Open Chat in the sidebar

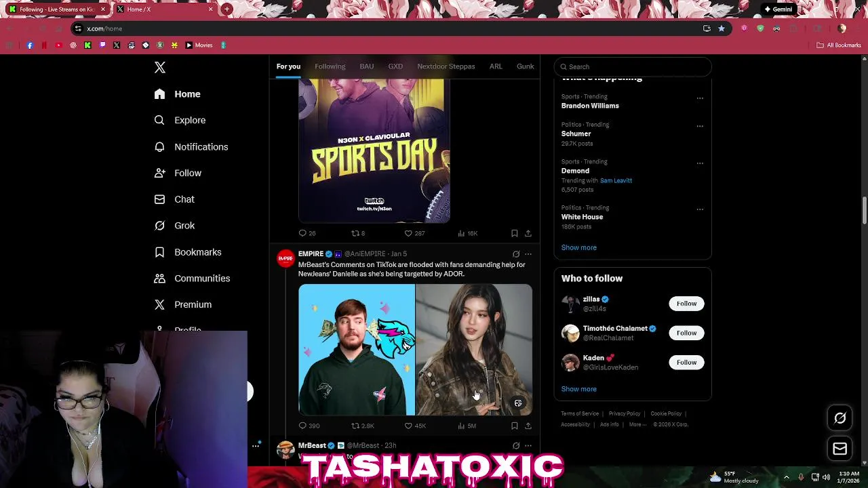click(174, 199)
